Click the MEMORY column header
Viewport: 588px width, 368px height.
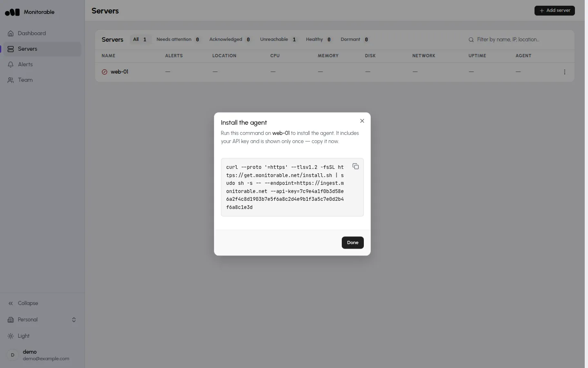coord(328,56)
